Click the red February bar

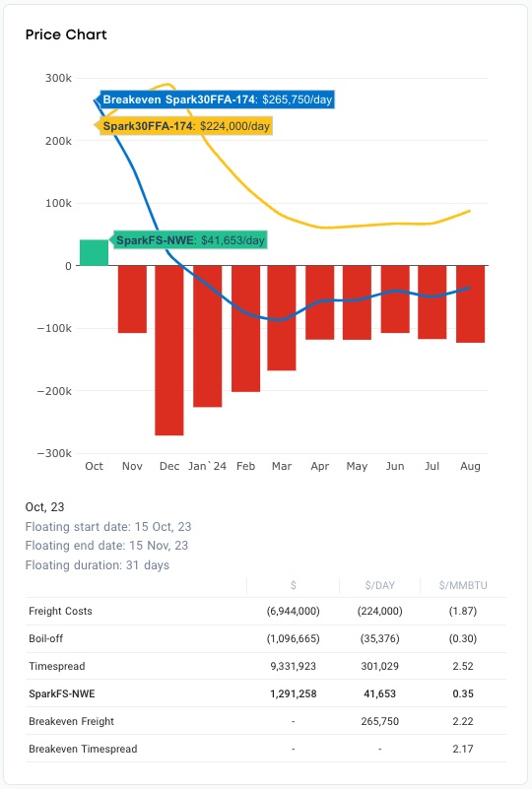pyautogui.click(x=245, y=329)
